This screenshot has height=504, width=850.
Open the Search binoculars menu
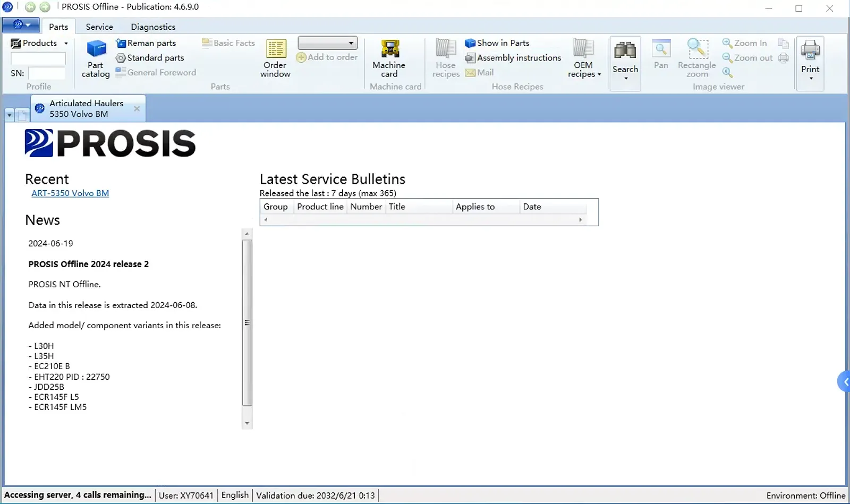[x=625, y=63]
